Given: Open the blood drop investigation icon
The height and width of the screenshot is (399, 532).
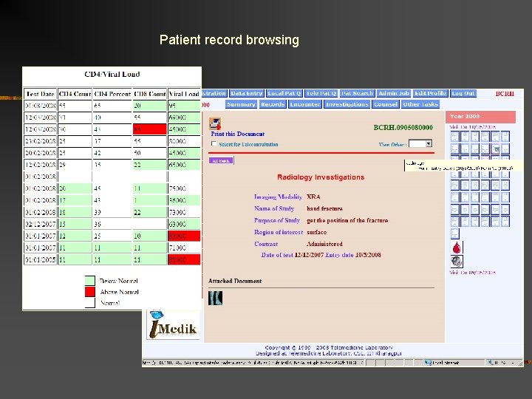Looking at the screenshot, I should [x=457, y=248].
